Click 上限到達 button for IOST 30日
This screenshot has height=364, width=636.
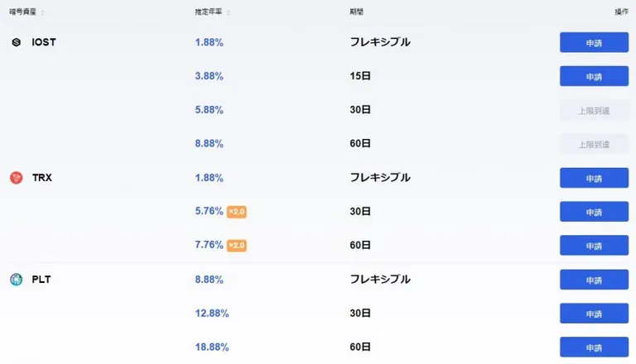(595, 110)
